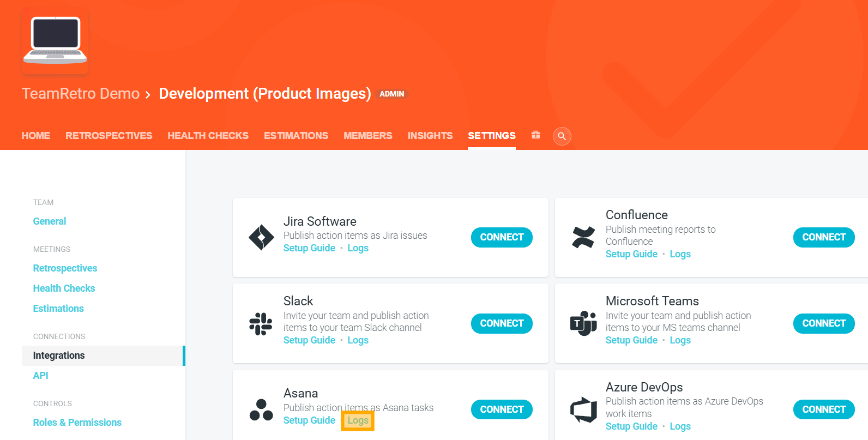Click the MEETINGS section heading in sidebar
Screen dimensions: 868x440
52,249
